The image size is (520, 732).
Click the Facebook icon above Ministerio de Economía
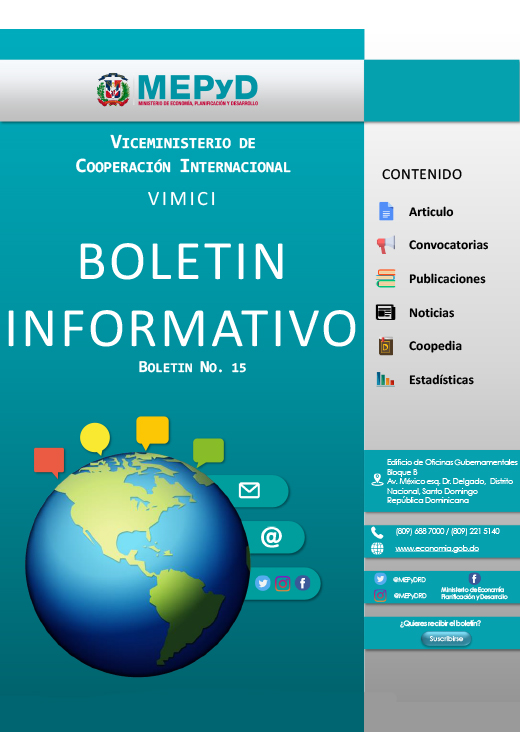click(475, 579)
